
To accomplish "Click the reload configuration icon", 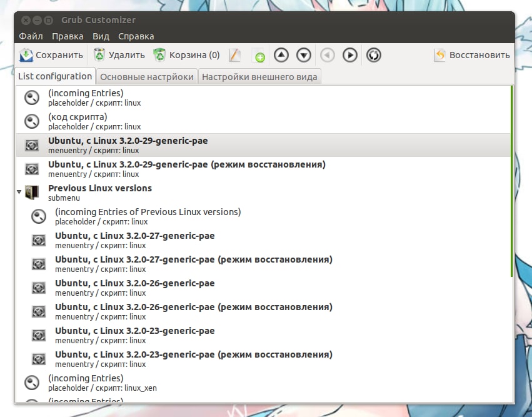I will [374, 55].
